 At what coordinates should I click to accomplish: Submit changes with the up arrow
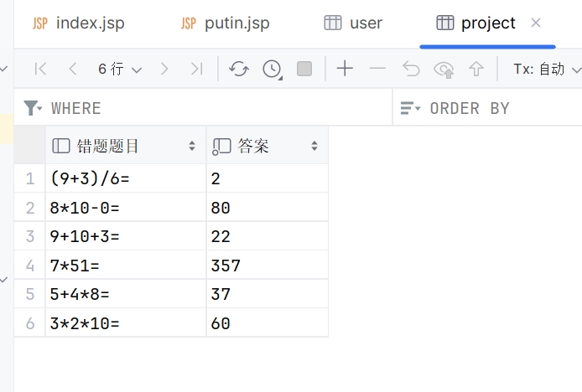[476, 69]
